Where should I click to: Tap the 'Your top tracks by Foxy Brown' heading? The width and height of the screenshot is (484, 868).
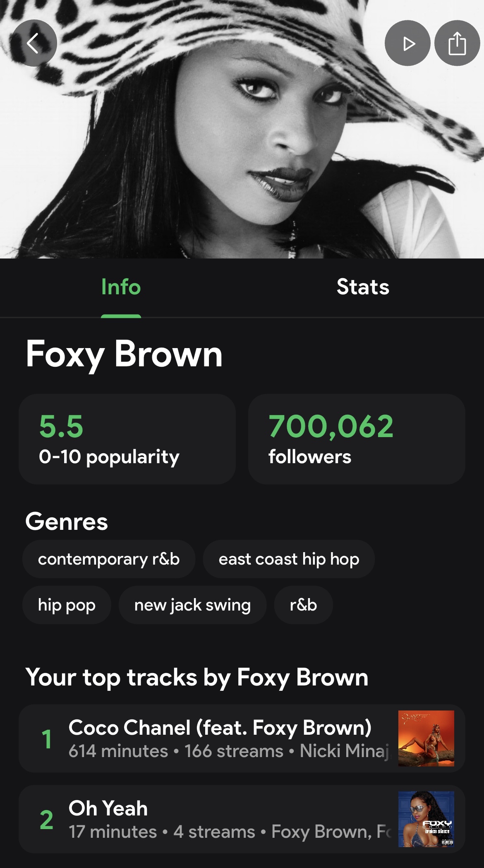tap(197, 678)
